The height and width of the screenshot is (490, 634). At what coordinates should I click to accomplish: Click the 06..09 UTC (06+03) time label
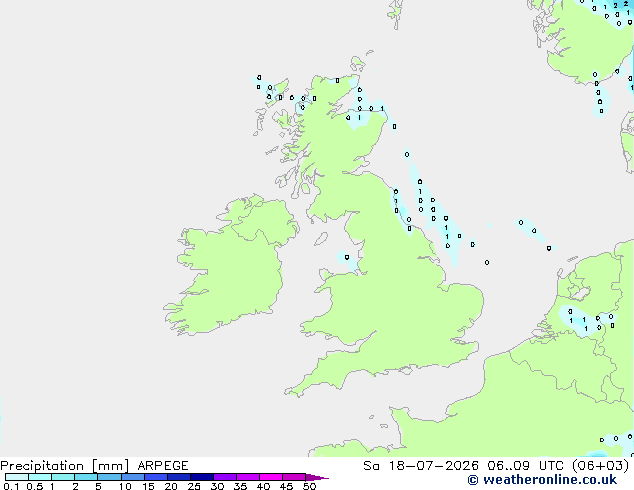click(x=558, y=466)
